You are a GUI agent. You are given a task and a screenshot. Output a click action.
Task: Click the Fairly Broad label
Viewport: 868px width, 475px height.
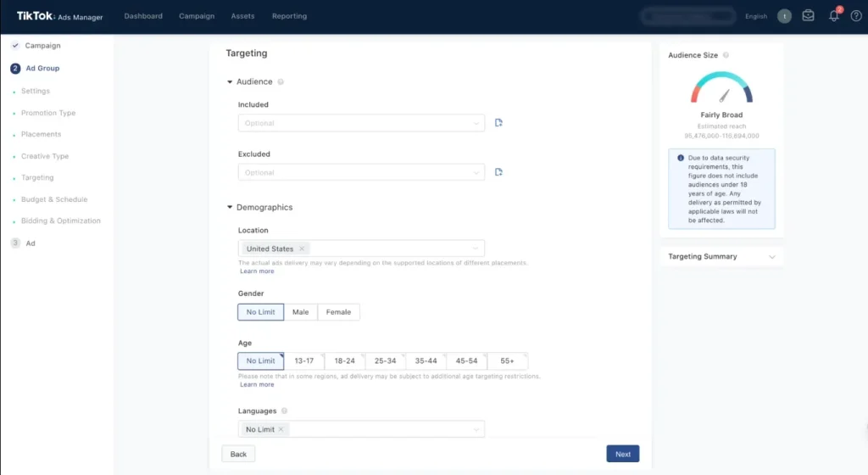tap(721, 115)
